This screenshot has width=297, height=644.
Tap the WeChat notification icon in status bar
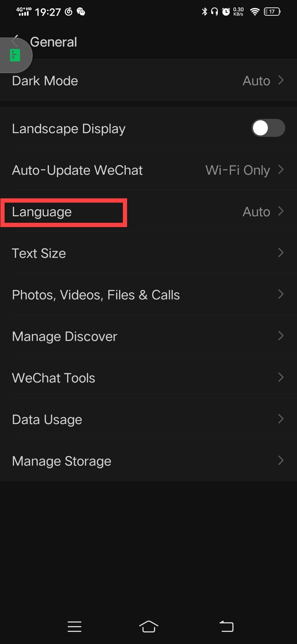[x=81, y=12]
